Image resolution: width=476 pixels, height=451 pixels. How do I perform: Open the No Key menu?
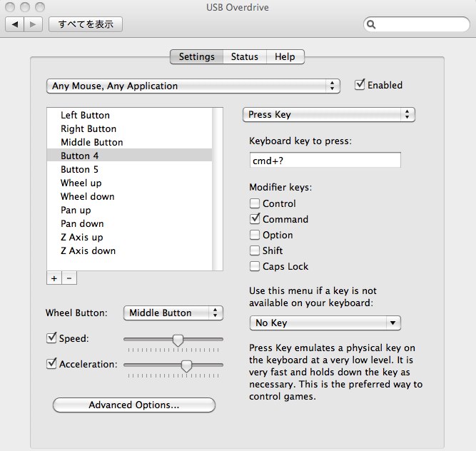[x=325, y=323]
